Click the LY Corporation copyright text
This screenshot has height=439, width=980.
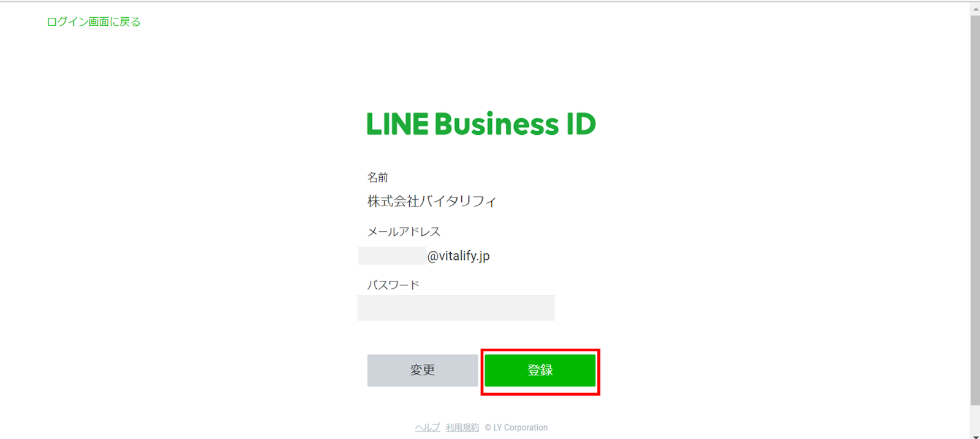coord(516,427)
